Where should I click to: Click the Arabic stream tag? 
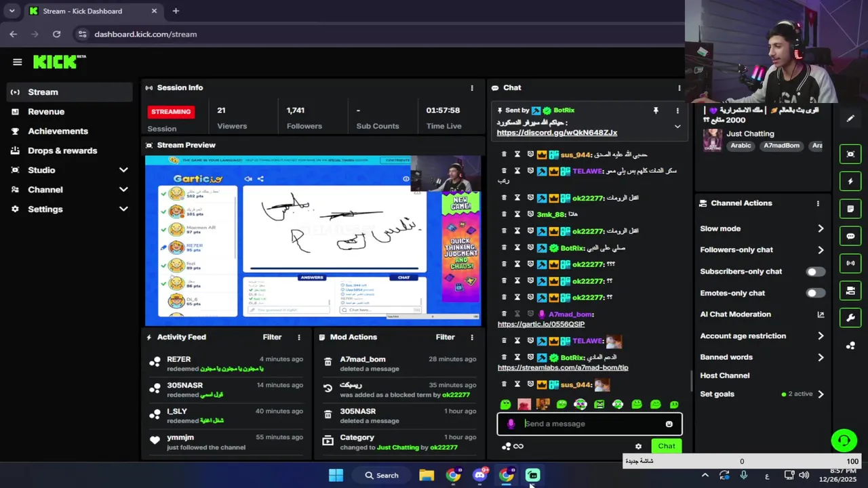click(741, 146)
